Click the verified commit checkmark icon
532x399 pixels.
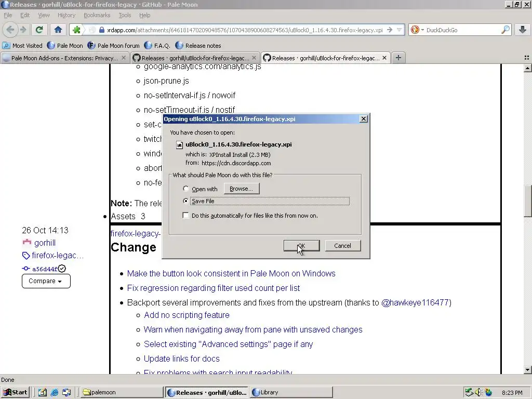tap(62, 269)
